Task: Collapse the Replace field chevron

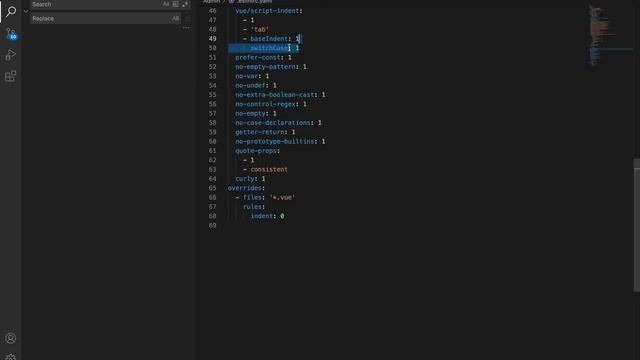Action: (x=26, y=11)
